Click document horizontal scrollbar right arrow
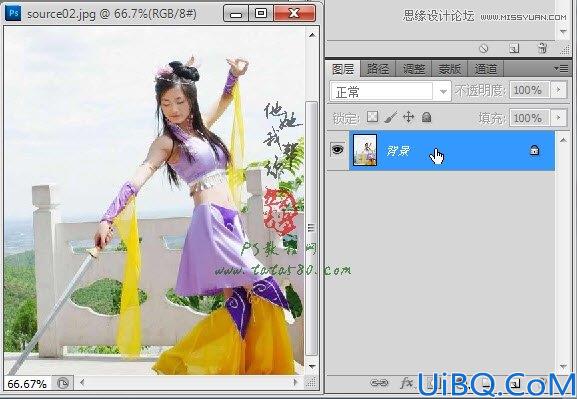 coord(295,383)
